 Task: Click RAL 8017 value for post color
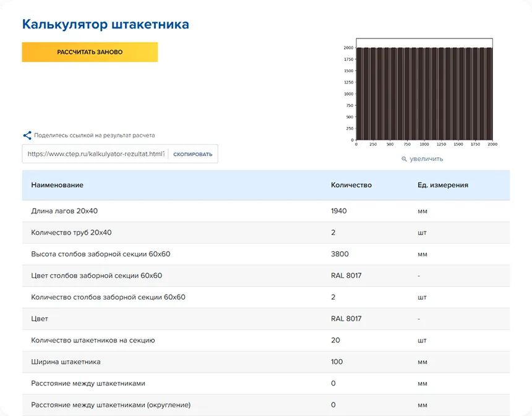346,275
